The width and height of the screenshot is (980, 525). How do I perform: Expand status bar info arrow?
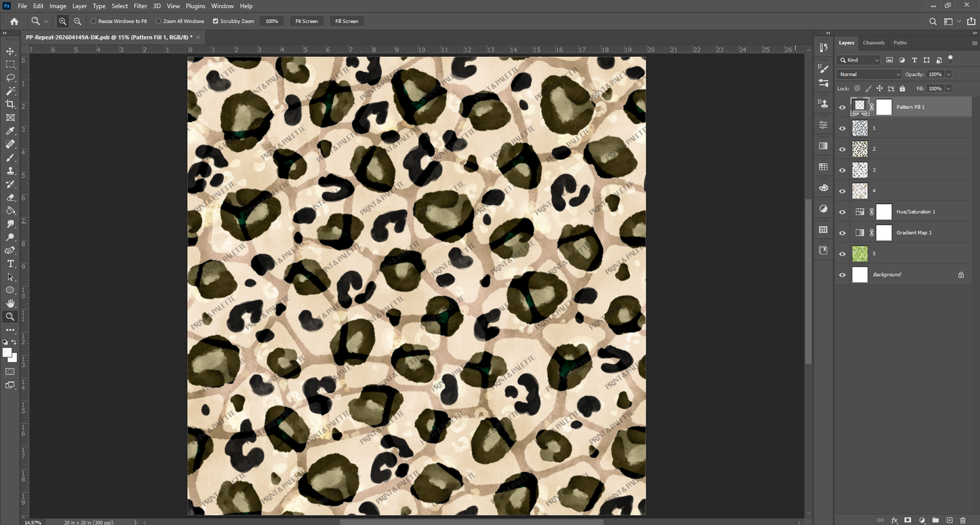(136, 522)
